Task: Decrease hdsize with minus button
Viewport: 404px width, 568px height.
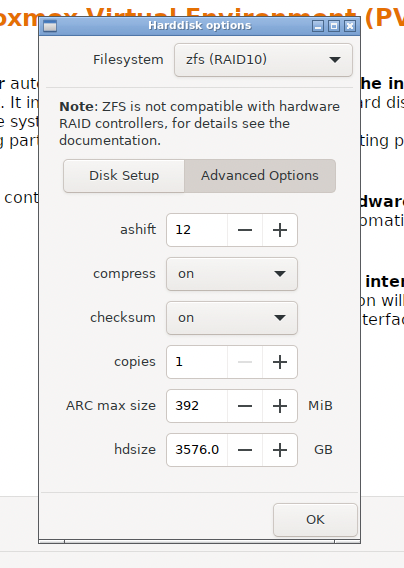Action: pyautogui.click(x=245, y=450)
